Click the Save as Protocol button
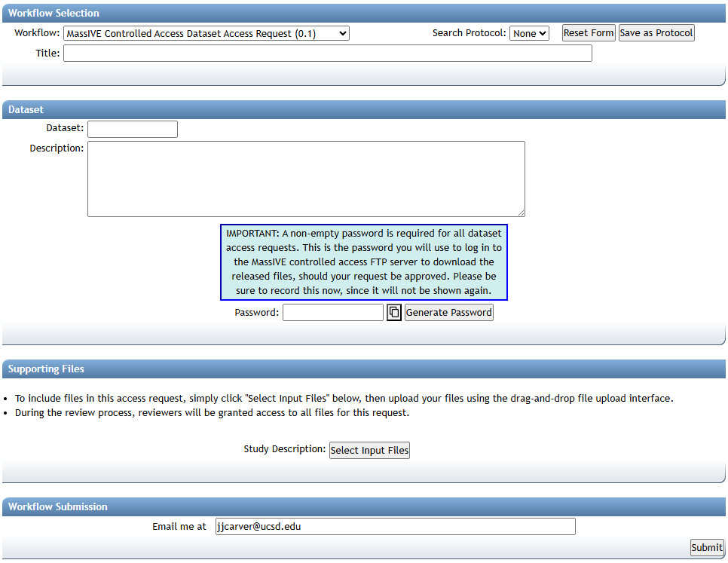This screenshot has height=563, width=728. click(656, 33)
